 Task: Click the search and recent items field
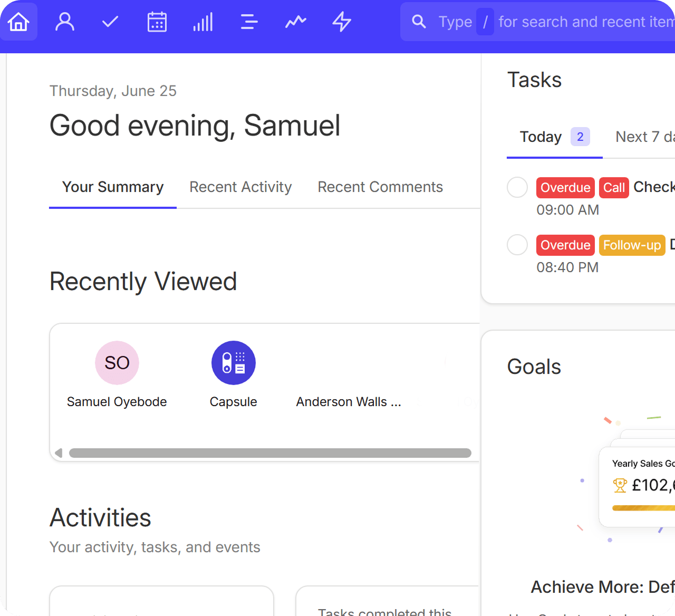537,22
